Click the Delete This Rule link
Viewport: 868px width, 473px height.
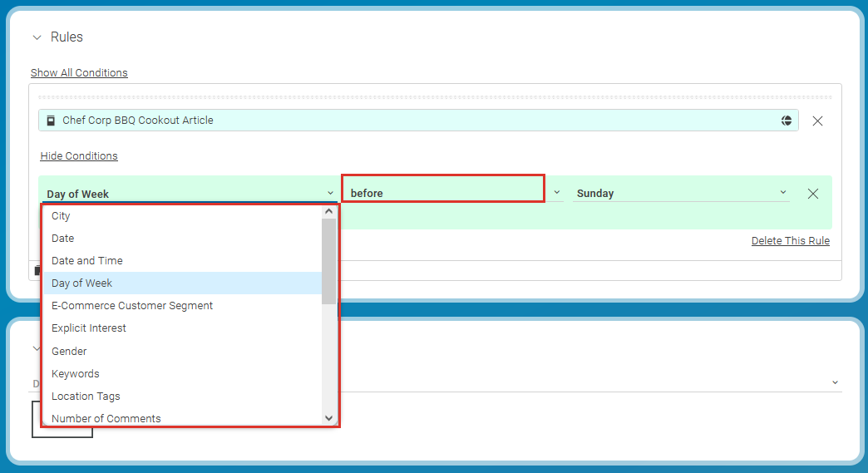(791, 240)
